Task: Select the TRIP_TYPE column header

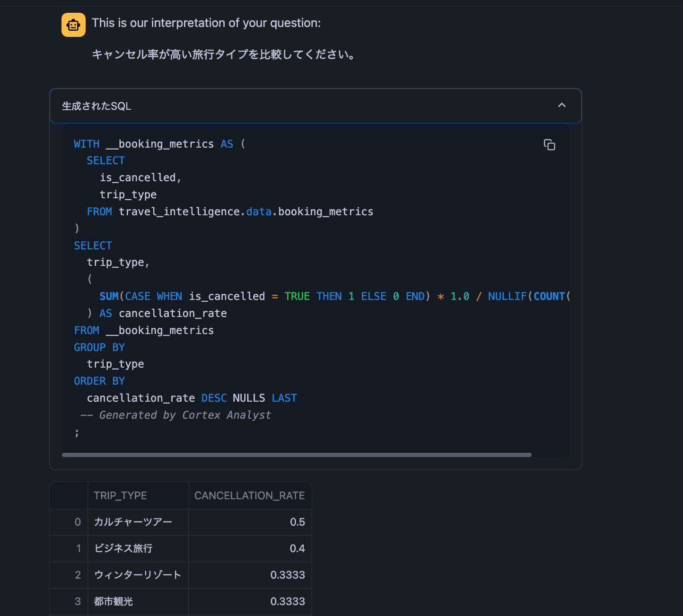Action: pyautogui.click(x=138, y=495)
